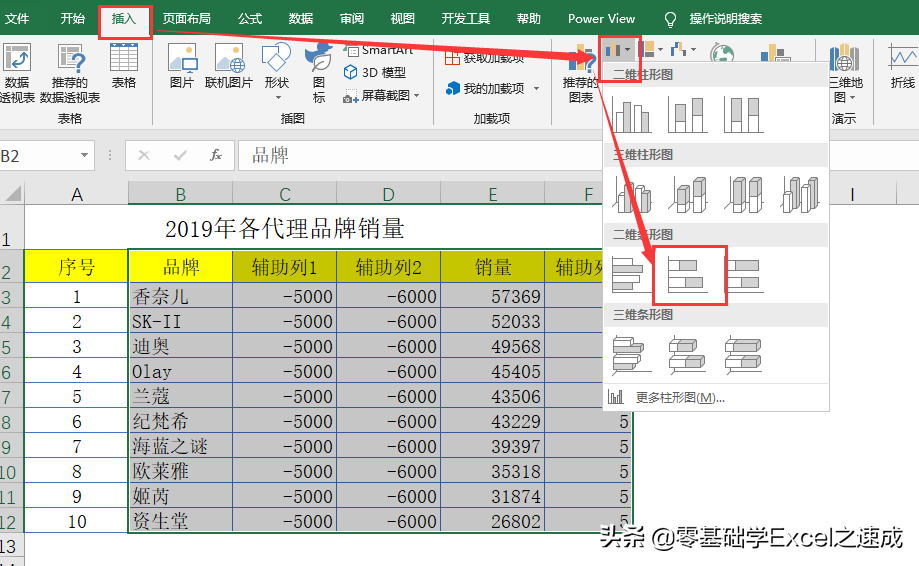Image resolution: width=919 pixels, height=566 pixels.
Task: Switch to the 开发工具 tab
Action: tap(465, 19)
